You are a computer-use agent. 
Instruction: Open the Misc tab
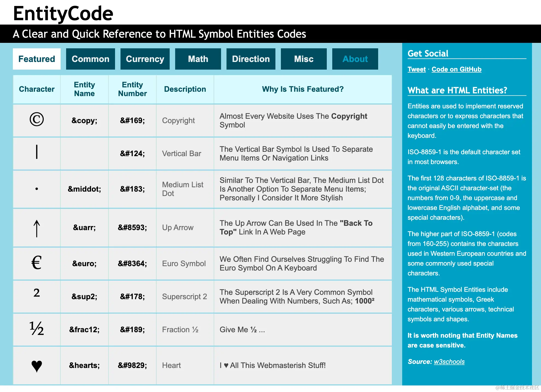coord(304,59)
